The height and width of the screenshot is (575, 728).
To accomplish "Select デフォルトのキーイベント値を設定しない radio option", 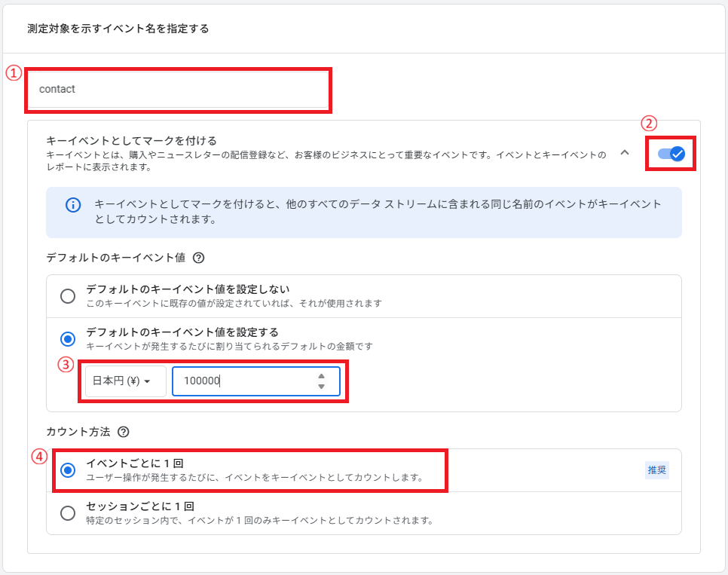I will coord(68,295).
